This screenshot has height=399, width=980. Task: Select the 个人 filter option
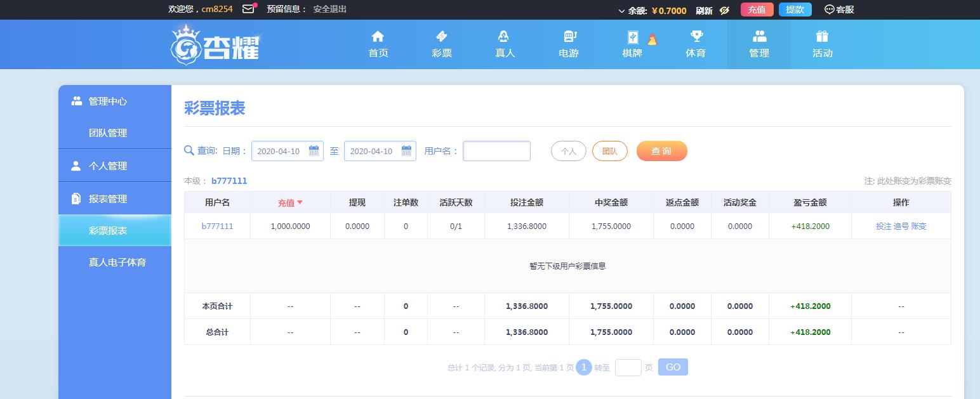click(568, 151)
